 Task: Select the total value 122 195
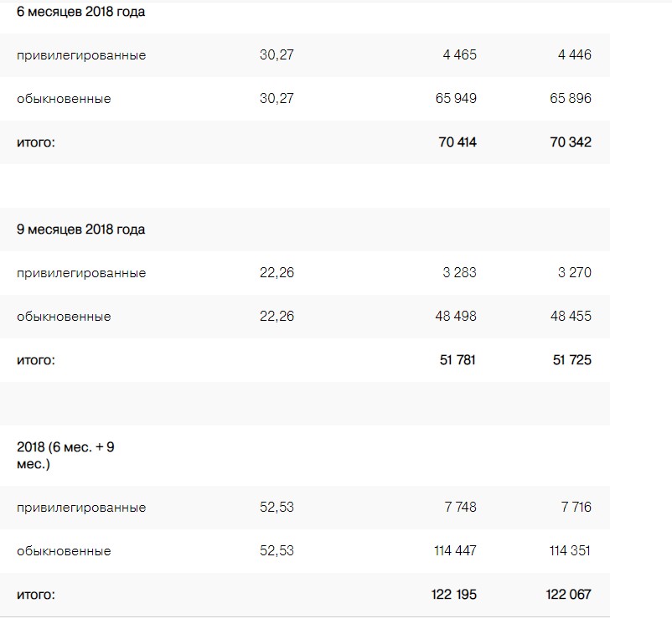(x=454, y=595)
